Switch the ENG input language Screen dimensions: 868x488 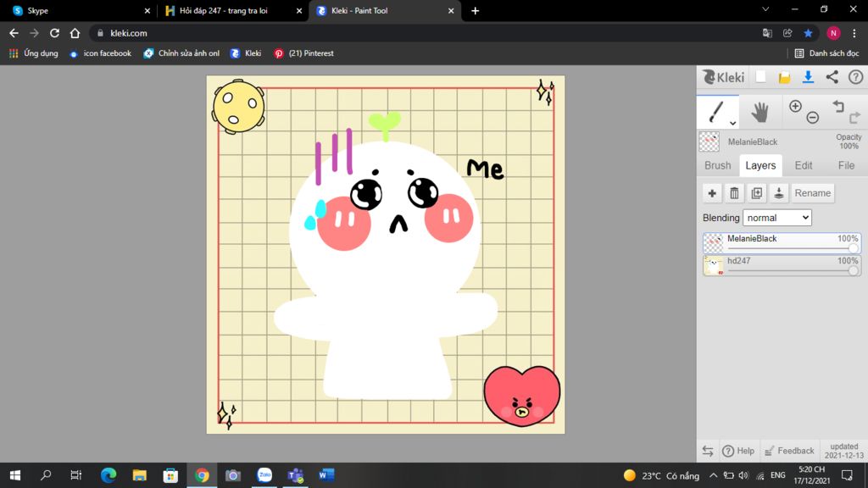[x=778, y=475]
